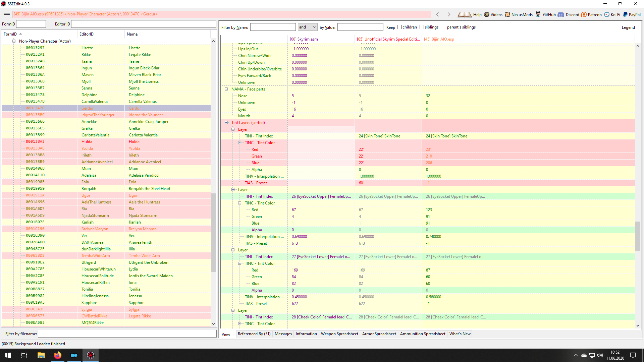
Task: Show hidden system tray icons
Action: (576, 355)
